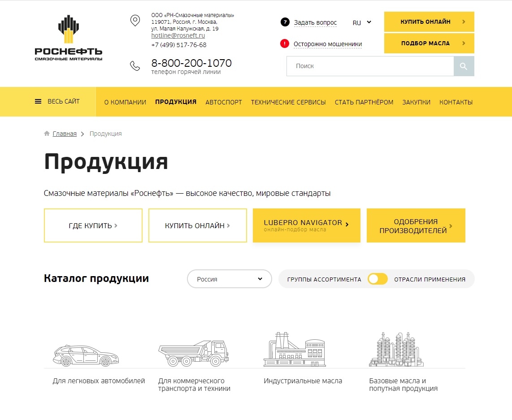This screenshot has width=512, height=420.
Task: Click the home icon in breadcrumbs
Action: tap(47, 134)
